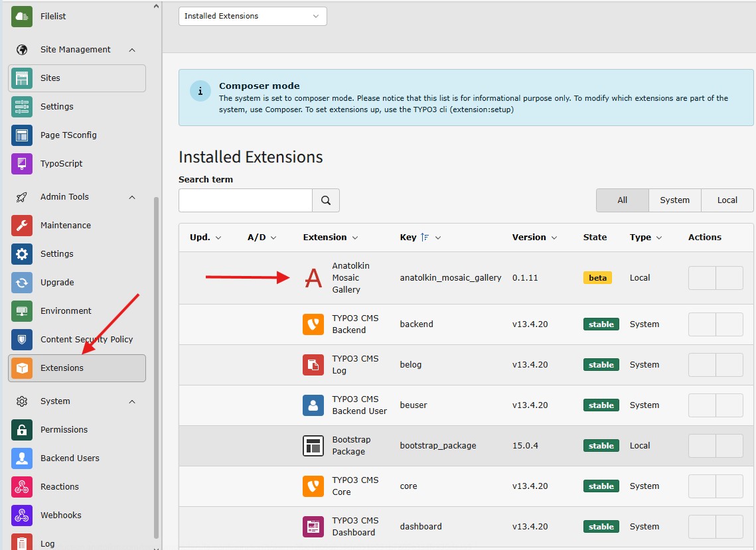Viewport: 756px width, 550px height.
Task: Click the Upgrade module icon
Action: pyautogui.click(x=22, y=283)
